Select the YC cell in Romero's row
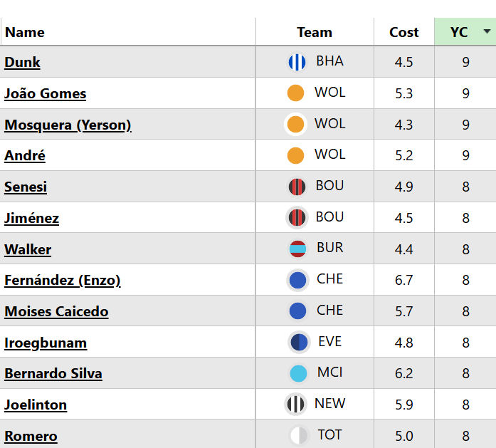This screenshot has width=496, height=448. pos(465,436)
